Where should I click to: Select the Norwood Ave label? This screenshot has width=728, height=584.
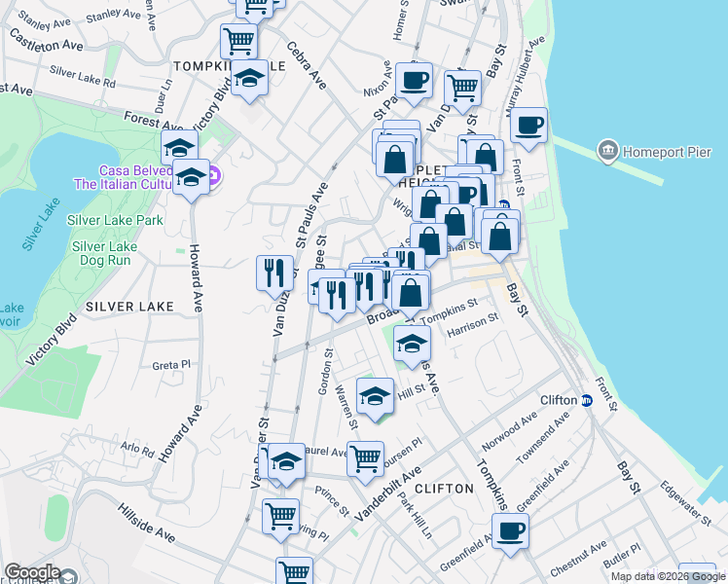tap(509, 431)
